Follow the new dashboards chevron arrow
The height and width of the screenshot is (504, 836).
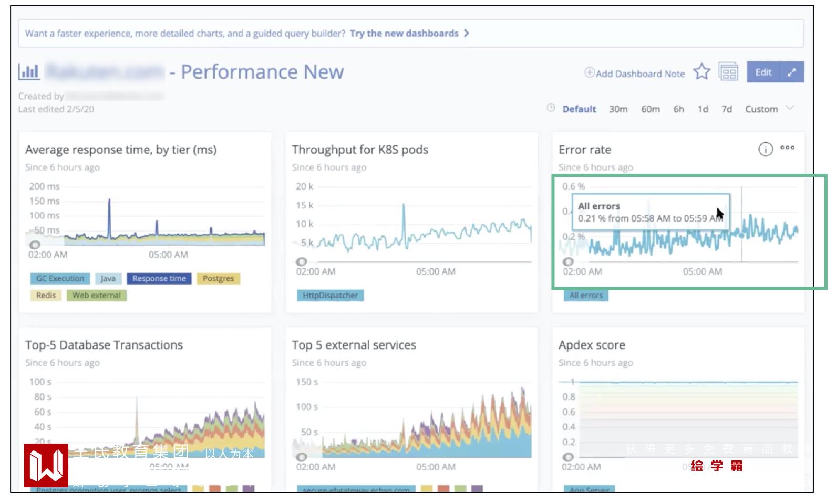(x=466, y=34)
